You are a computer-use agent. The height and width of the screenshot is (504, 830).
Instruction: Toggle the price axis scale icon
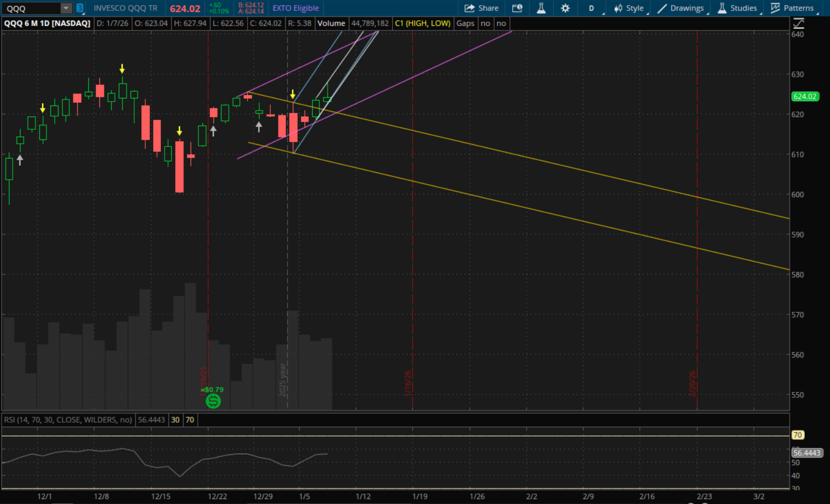point(799,23)
